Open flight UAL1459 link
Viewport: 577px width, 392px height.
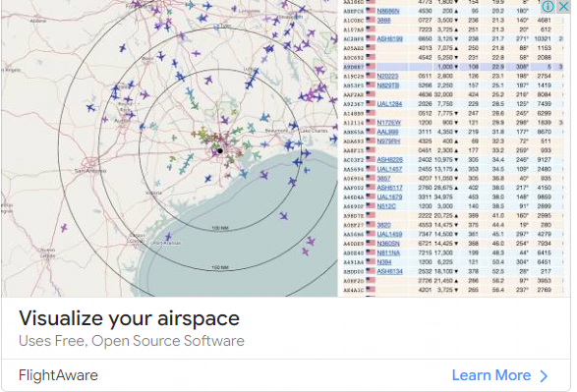click(x=389, y=234)
